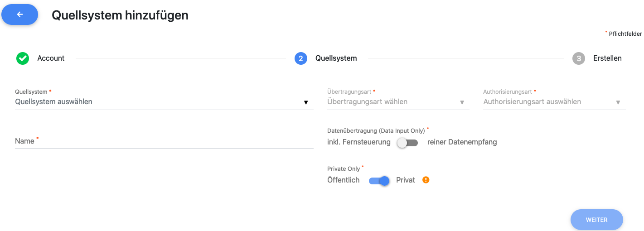Click the step 2 circle icon
Viewport: 644px width, 231px height.
click(x=301, y=58)
